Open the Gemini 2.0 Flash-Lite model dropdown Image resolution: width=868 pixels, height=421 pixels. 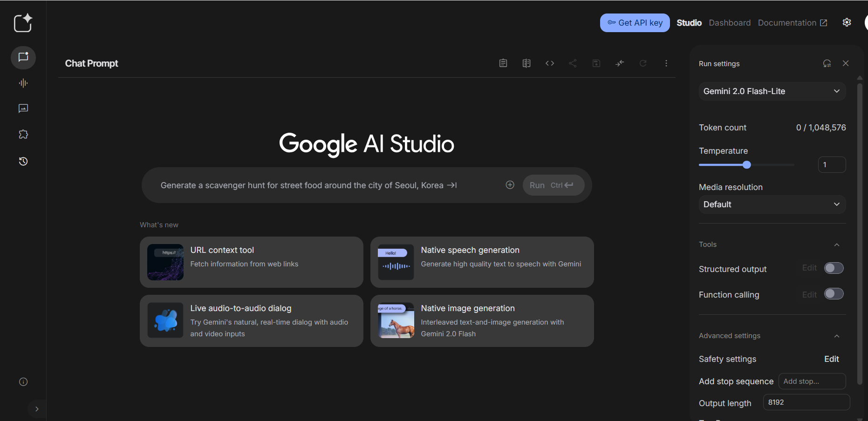click(772, 91)
